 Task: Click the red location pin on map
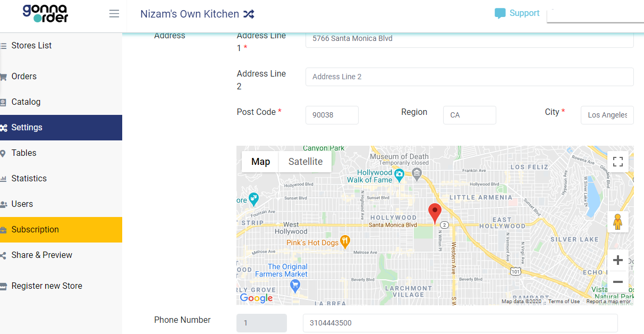click(x=435, y=213)
